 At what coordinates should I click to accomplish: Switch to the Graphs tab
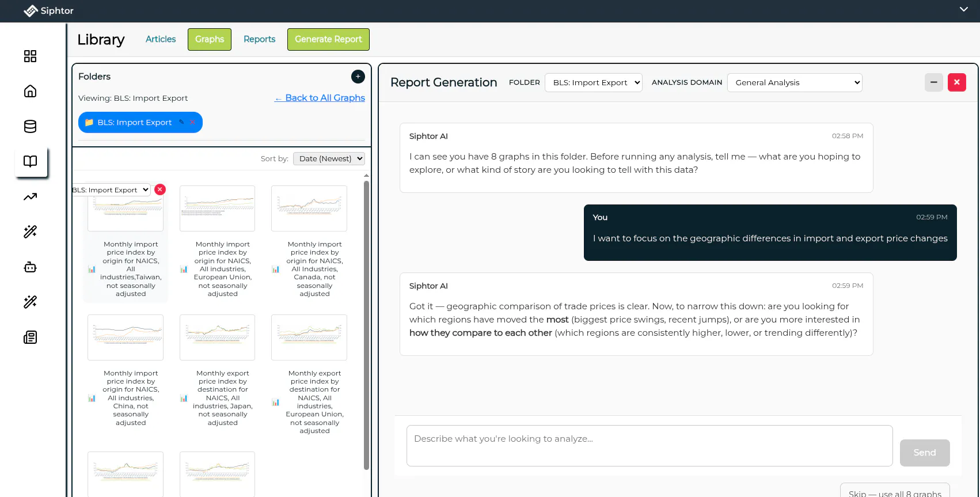tap(210, 39)
